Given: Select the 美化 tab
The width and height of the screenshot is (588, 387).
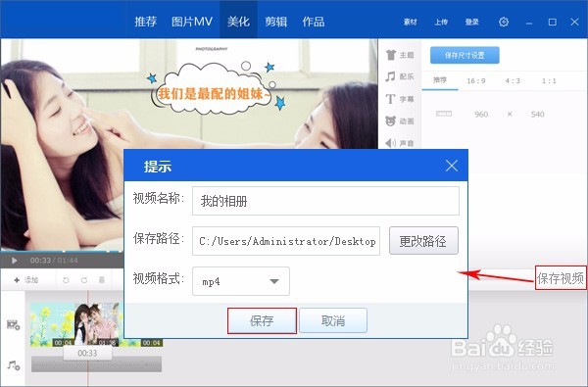Looking at the screenshot, I should click(238, 22).
